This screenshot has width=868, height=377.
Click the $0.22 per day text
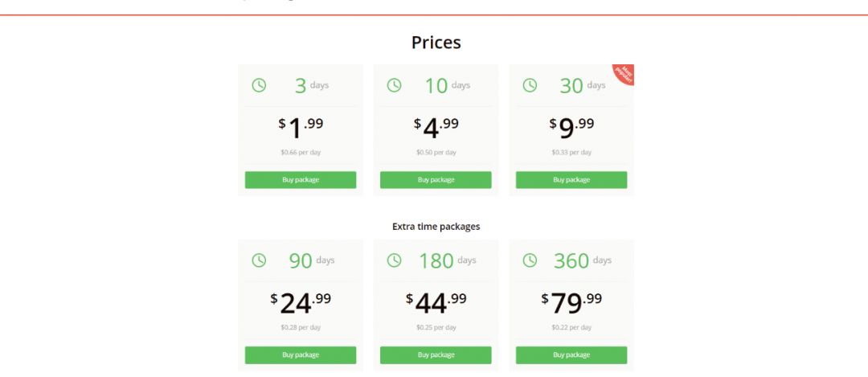(572, 327)
